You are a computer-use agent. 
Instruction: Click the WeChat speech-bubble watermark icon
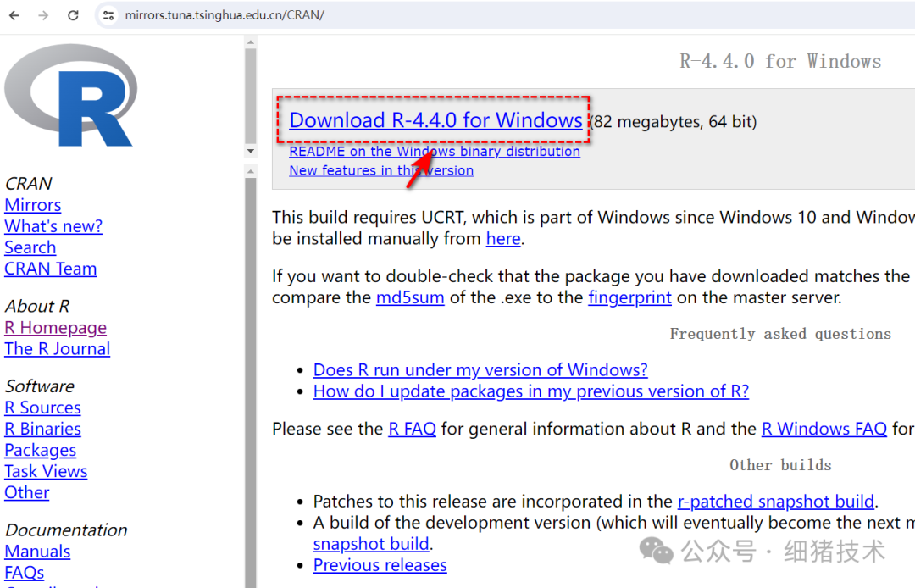click(656, 551)
